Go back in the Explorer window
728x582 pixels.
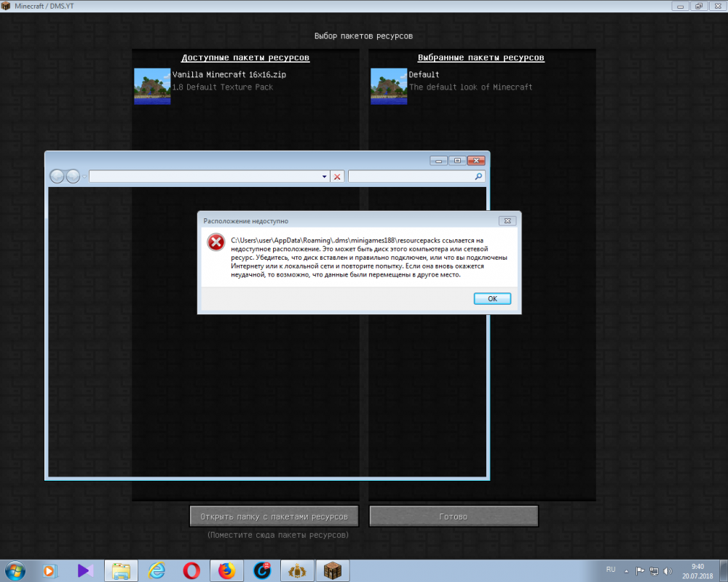pyautogui.click(x=57, y=176)
